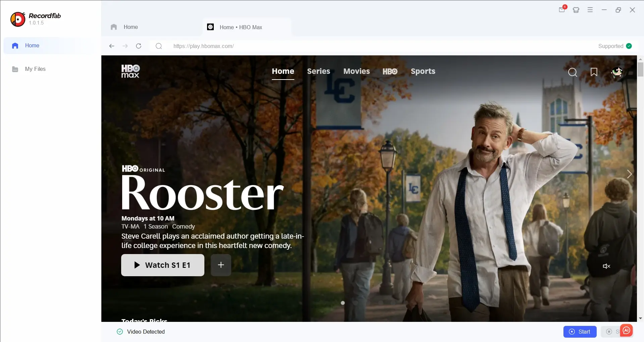This screenshot has height=342, width=644.
Task: Open the mail notifications icon with badge
Action: click(x=562, y=9)
